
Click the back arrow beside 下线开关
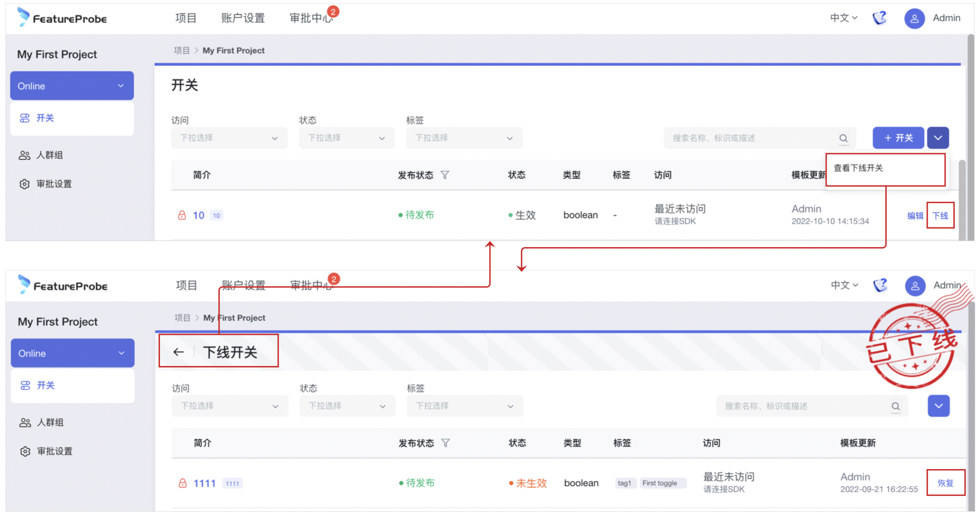click(178, 352)
